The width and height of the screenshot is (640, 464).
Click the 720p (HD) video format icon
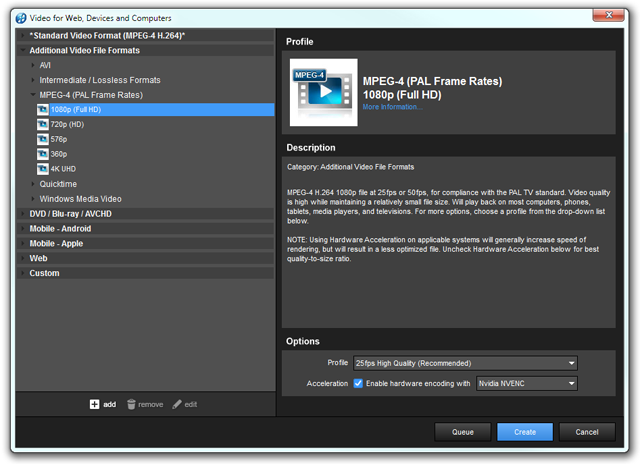pos(43,124)
